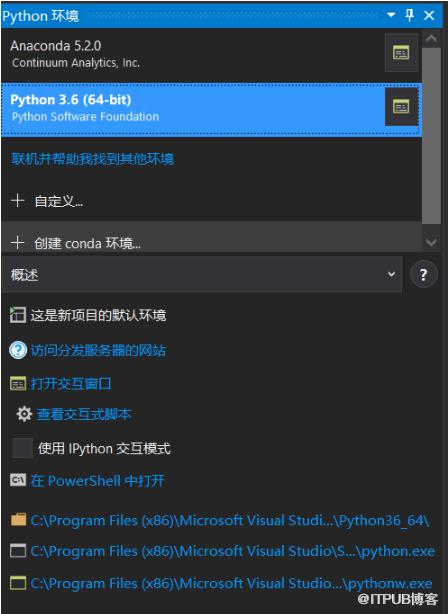The height and width of the screenshot is (614, 448).
Task: Open the 概述 view dropdown
Action: coord(202,274)
